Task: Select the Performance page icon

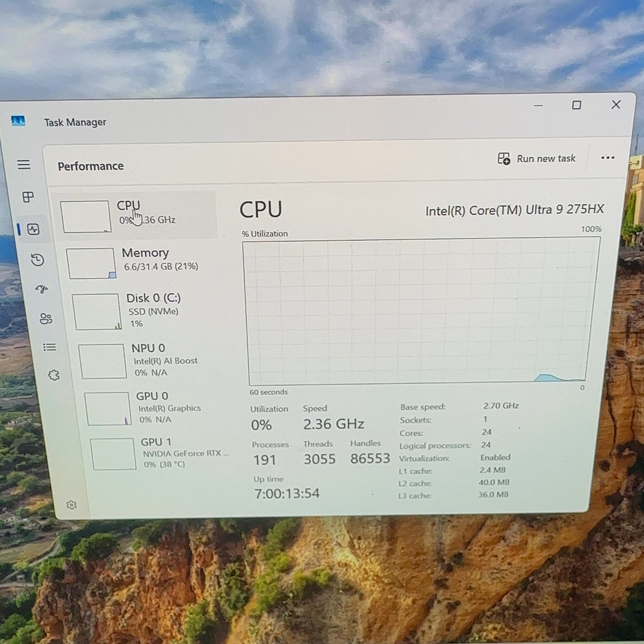Action: (33, 230)
